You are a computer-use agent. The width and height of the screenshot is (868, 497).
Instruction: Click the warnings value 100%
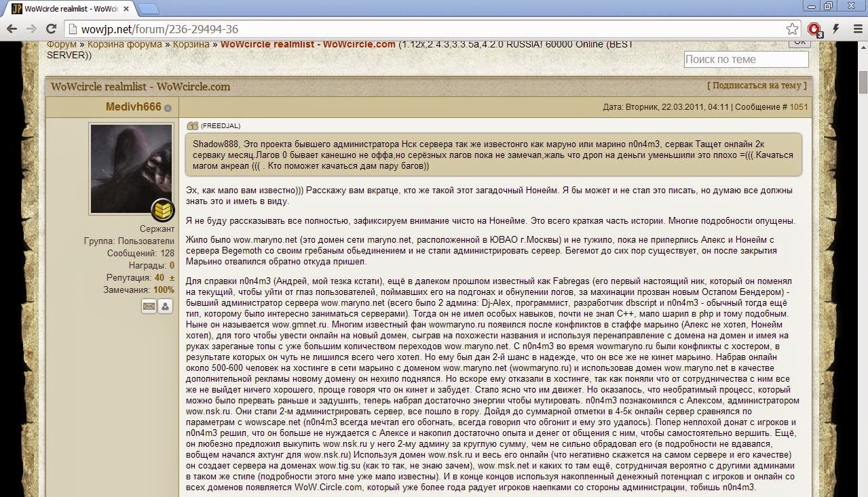164,290
